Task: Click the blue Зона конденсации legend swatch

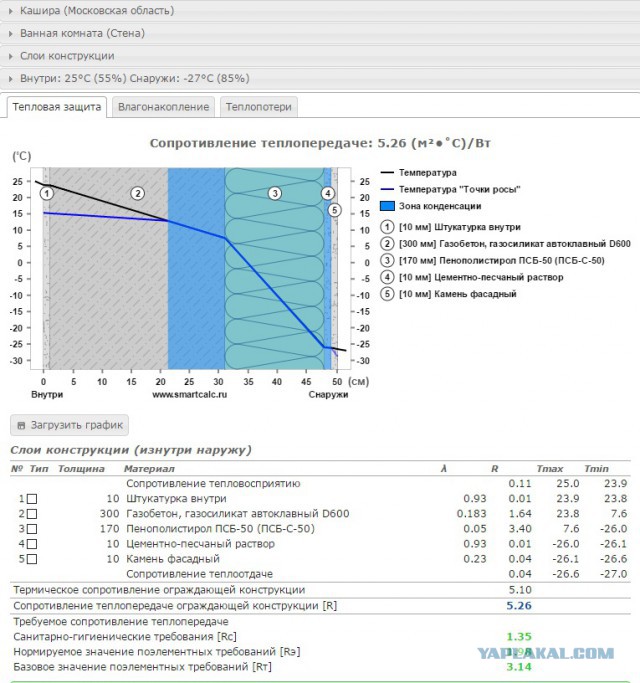Action: tap(387, 206)
